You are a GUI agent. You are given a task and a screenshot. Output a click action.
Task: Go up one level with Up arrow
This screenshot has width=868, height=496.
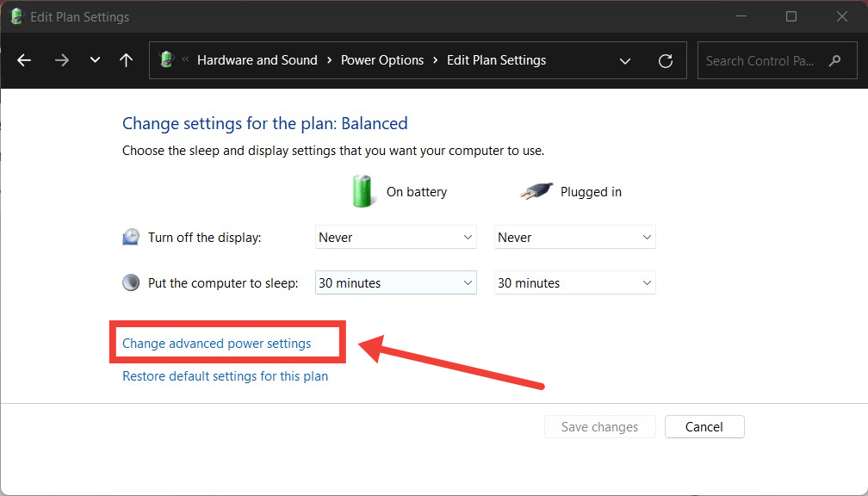click(127, 60)
